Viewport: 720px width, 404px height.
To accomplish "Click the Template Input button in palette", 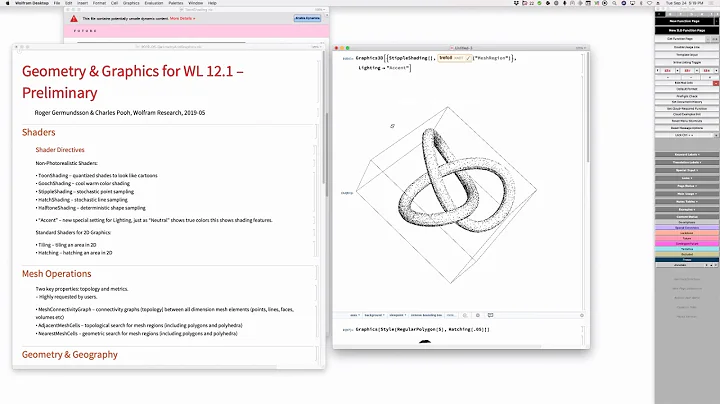I will click(x=687, y=55).
